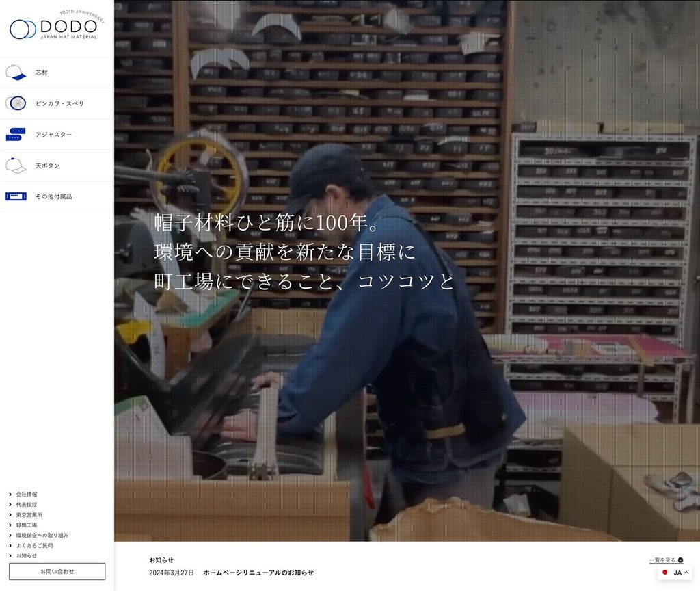Open the 天ボタン menu item
Screen dimensions: 700x591
57,166
